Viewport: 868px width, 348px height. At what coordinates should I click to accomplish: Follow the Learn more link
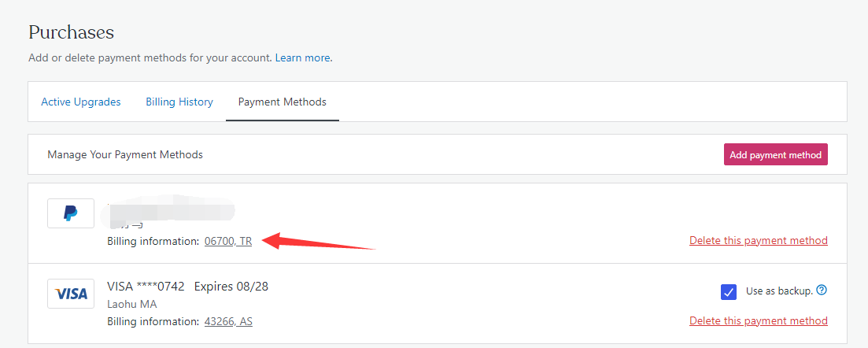click(303, 58)
